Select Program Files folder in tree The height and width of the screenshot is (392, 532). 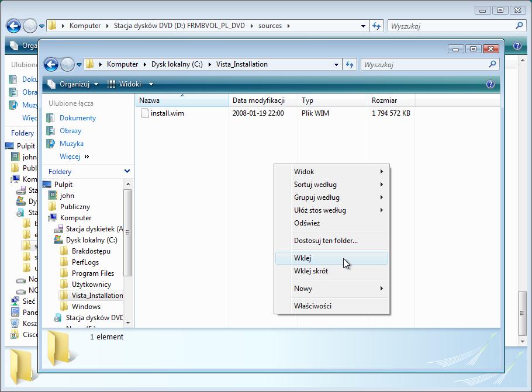[92, 273]
